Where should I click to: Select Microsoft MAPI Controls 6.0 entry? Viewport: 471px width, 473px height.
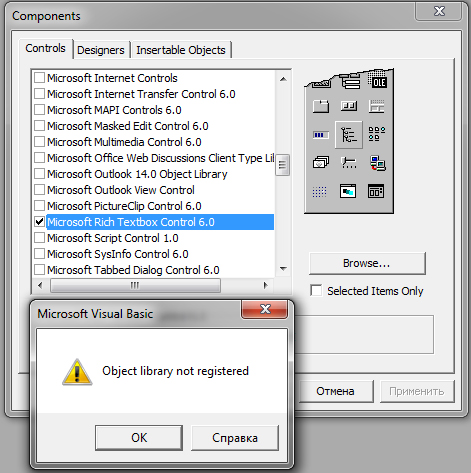(114, 110)
